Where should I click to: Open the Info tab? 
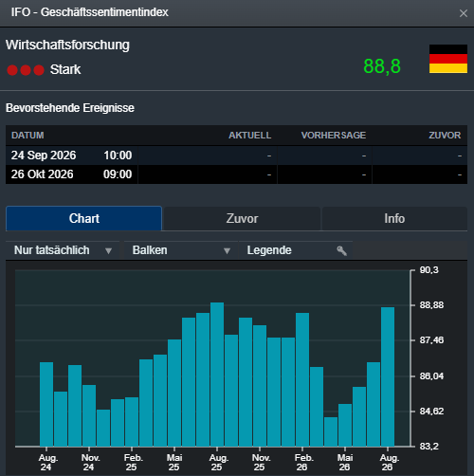(394, 219)
